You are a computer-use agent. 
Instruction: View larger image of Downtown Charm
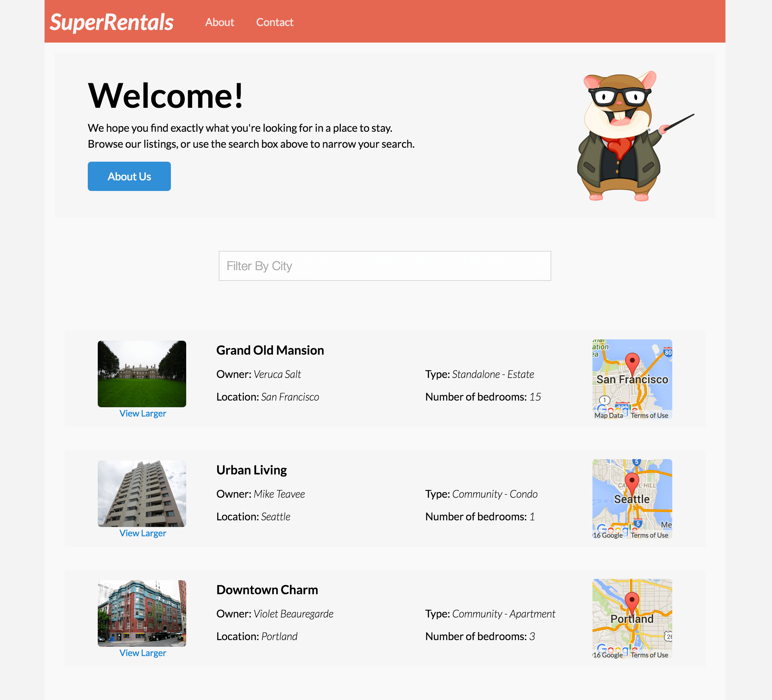(142, 652)
